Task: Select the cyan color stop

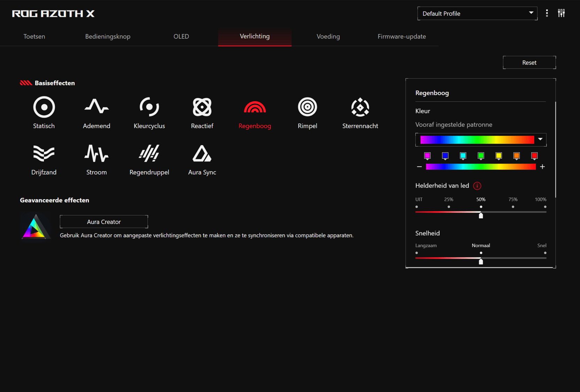Action: pyautogui.click(x=463, y=156)
